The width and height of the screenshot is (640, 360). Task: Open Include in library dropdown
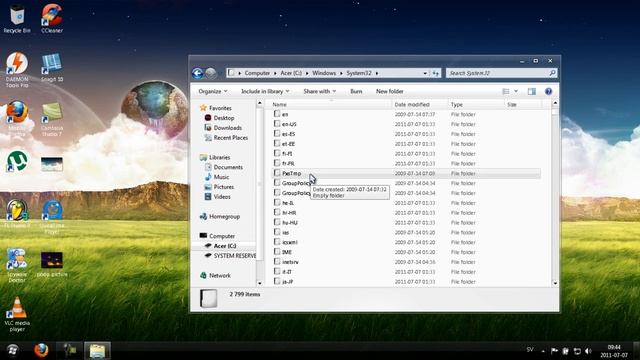tap(265, 91)
